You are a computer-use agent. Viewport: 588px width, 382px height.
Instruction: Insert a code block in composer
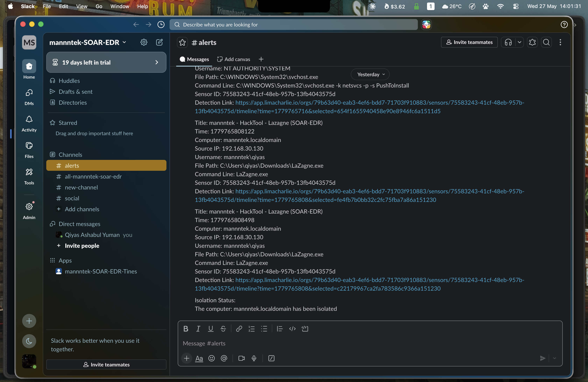305,329
